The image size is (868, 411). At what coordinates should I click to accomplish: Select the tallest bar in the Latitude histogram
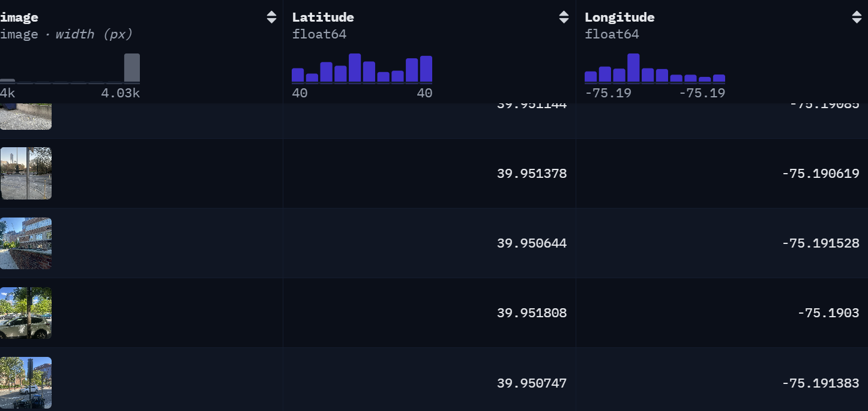click(355, 68)
